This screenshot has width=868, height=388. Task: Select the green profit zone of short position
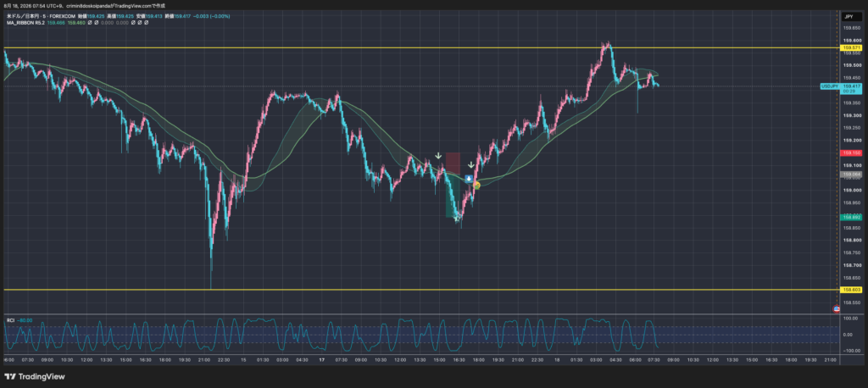(x=451, y=197)
